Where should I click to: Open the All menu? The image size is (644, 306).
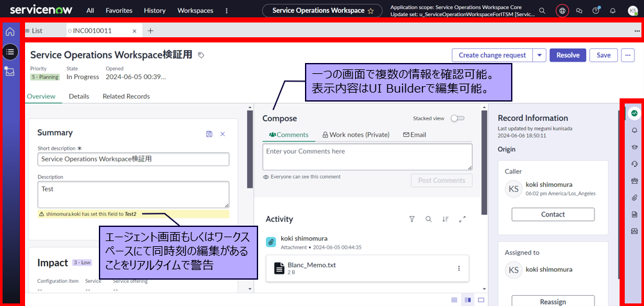click(91, 11)
